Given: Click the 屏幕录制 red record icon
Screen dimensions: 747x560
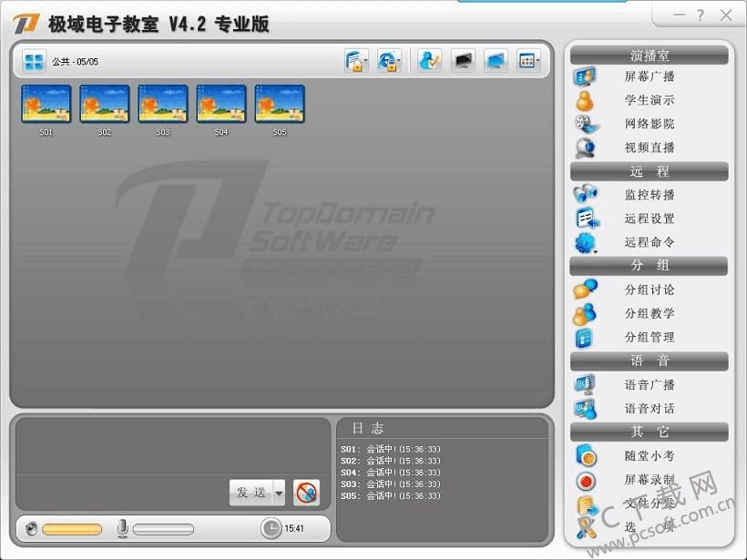Looking at the screenshot, I should [x=586, y=481].
